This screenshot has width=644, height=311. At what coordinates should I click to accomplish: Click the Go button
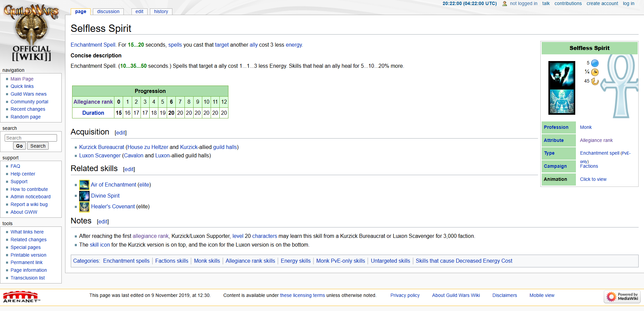pyautogui.click(x=19, y=146)
